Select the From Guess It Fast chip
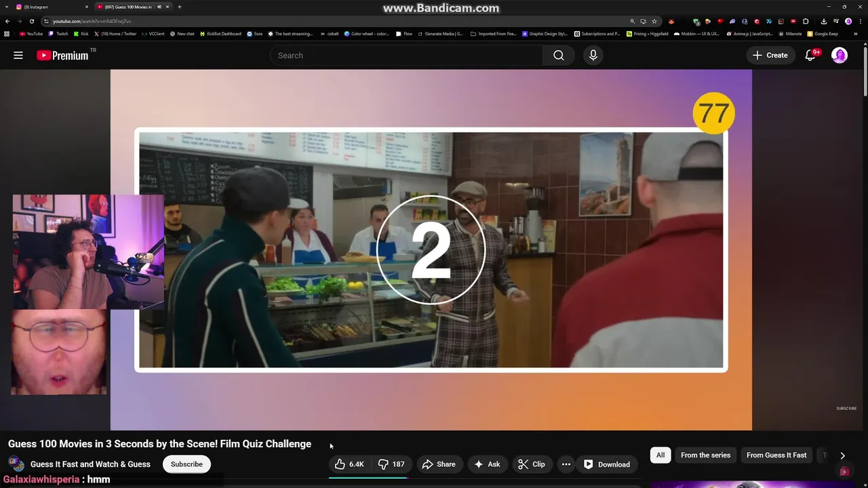 [x=776, y=455]
